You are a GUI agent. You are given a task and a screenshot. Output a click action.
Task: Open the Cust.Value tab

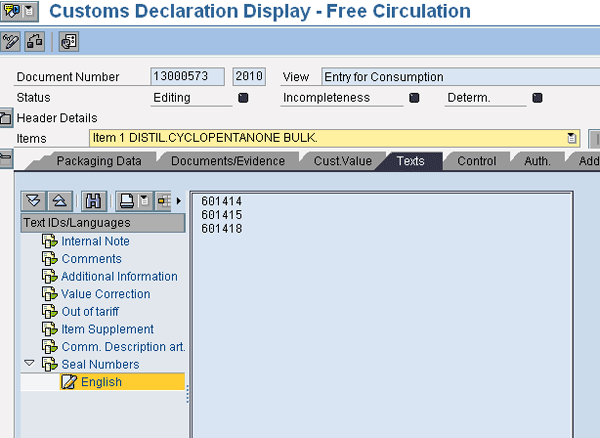tap(341, 161)
